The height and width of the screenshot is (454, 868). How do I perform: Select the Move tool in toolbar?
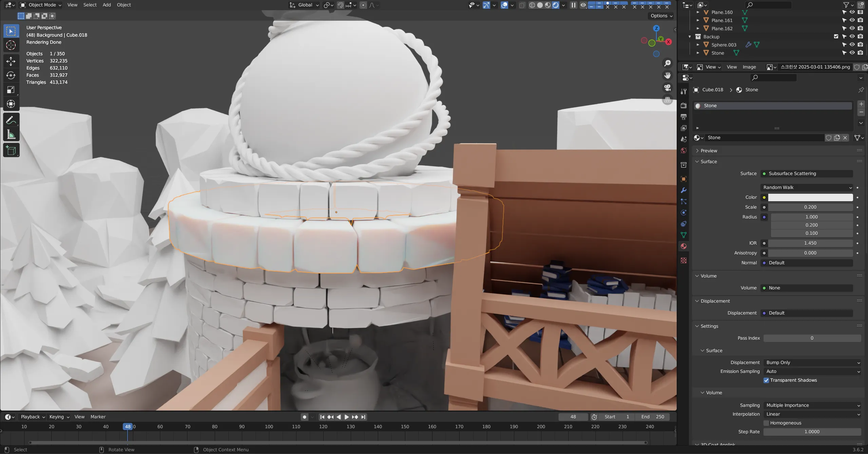pos(11,61)
